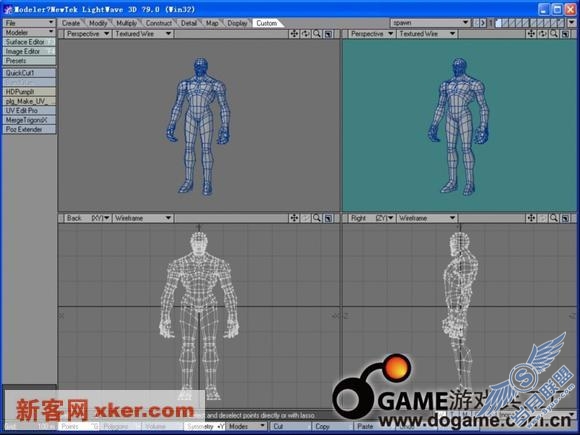The width and height of the screenshot is (580, 435).
Task: Open Wireframe dropdown in Right viewport
Action: [x=427, y=218]
